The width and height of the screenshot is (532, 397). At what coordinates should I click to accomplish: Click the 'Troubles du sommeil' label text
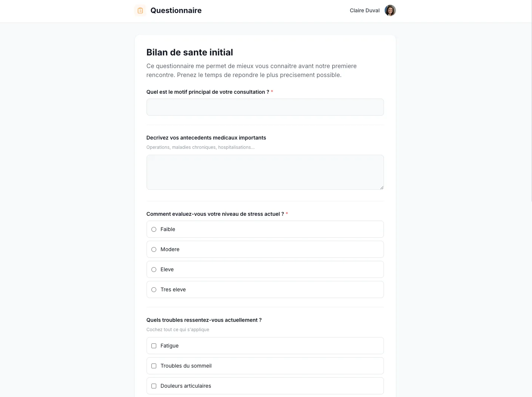click(186, 366)
